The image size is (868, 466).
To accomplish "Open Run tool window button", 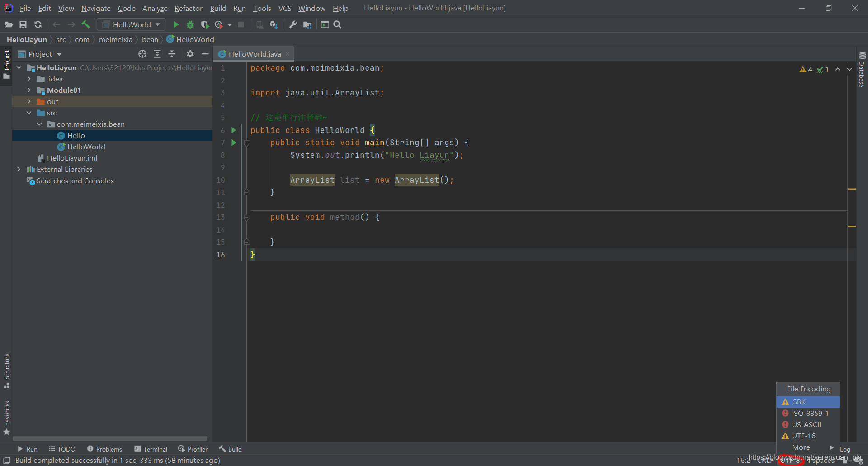I will [27, 449].
